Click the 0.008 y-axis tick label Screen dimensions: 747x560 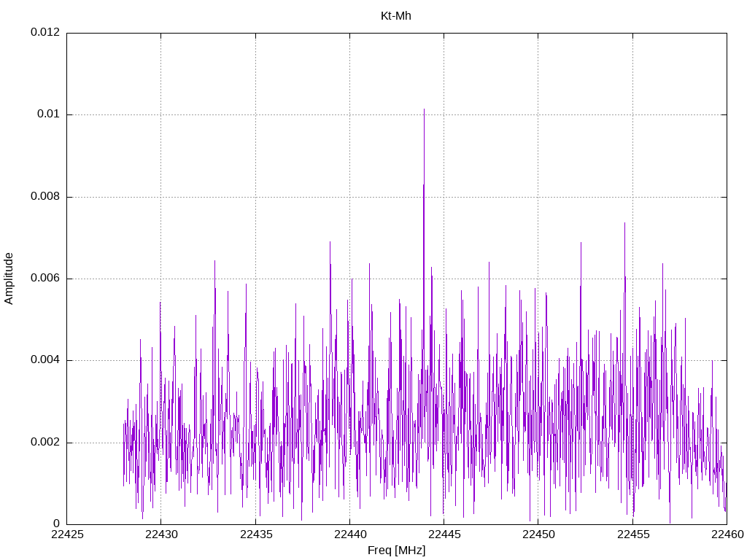[45, 196]
